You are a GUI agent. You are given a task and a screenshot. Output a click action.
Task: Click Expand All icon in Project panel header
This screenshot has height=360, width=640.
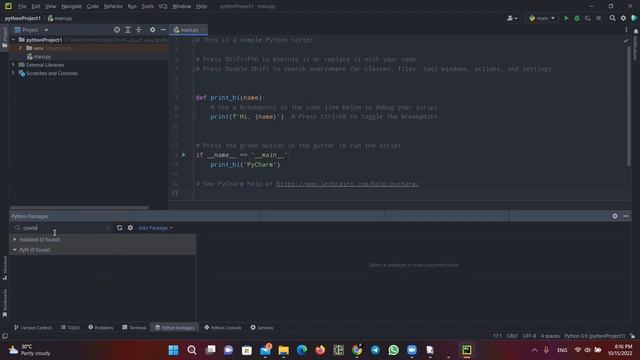point(128,30)
